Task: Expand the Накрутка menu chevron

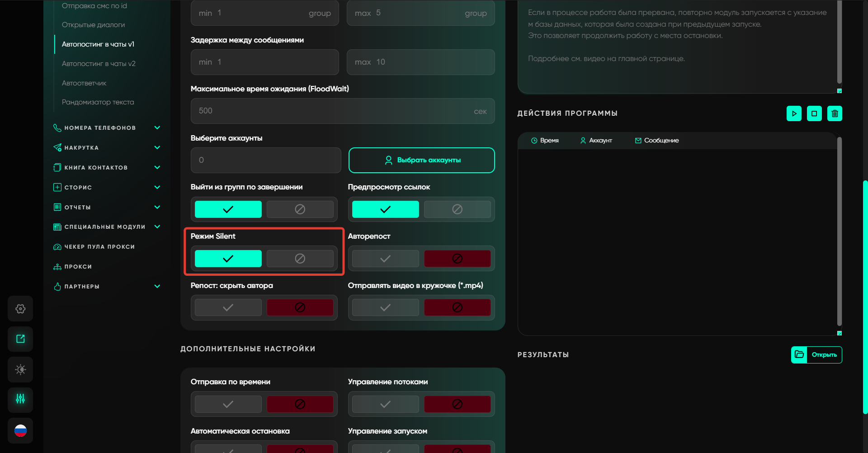Action: [x=157, y=148]
